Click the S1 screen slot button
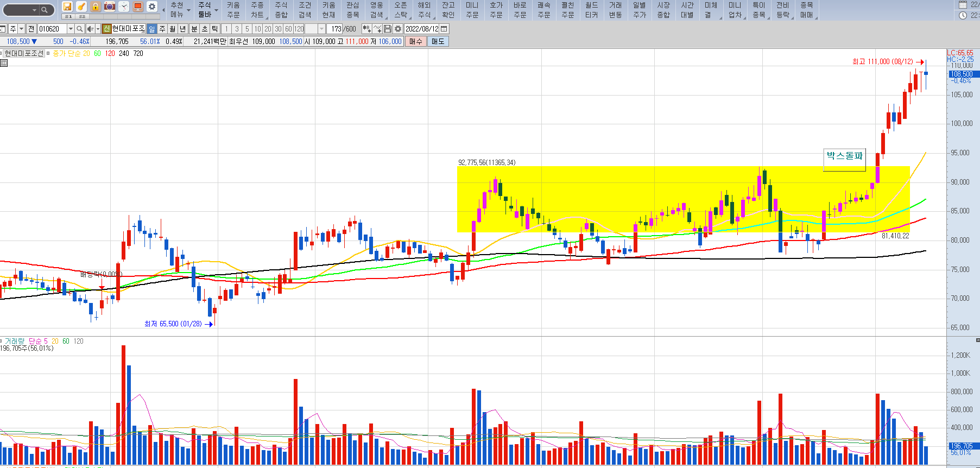 click(x=68, y=17)
